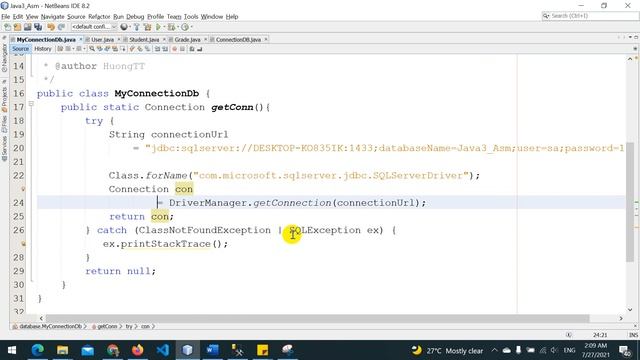Click the Comment line editor icon
Image resolution: width=640 pixels, height=360 pixels.
[191, 49]
